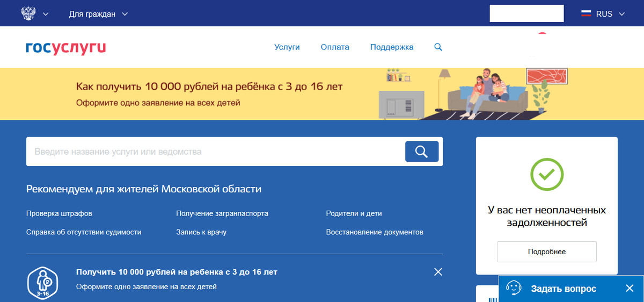Open 'Проверка штрафов' link
The image size is (644, 302).
[59, 213]
